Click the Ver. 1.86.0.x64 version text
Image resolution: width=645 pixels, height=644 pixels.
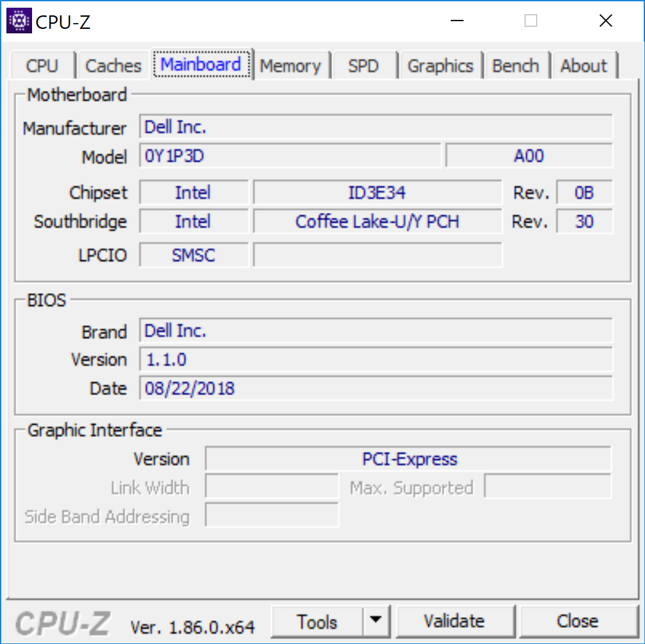pos(192,627)
